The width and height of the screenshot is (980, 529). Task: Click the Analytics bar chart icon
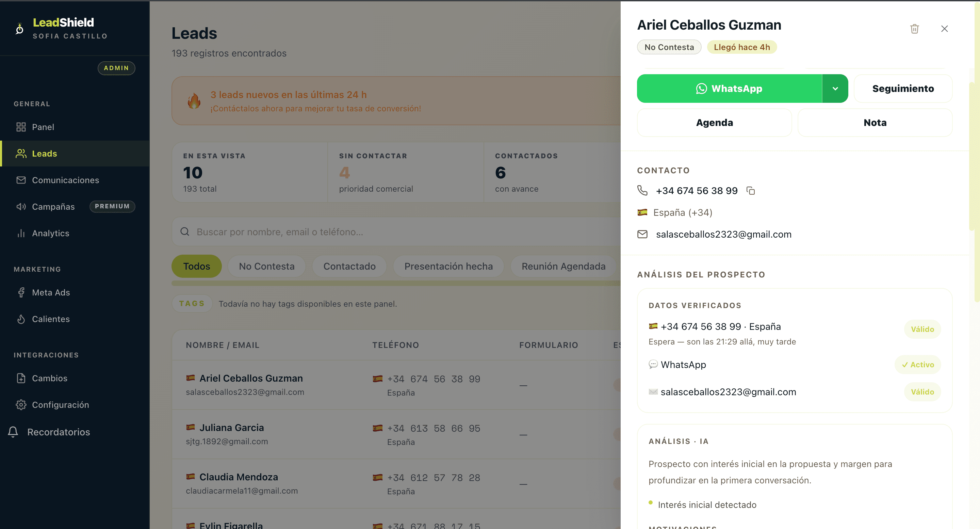(x=21, y=233)
